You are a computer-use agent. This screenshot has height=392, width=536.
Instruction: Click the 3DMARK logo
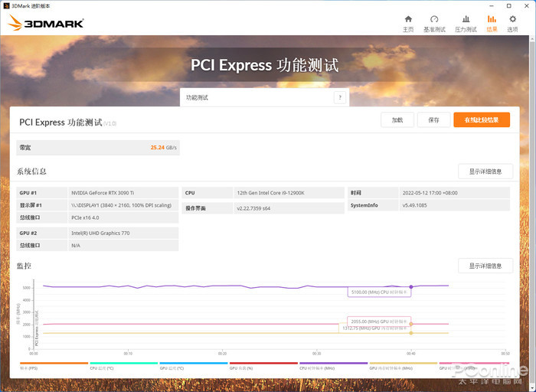[45, 22]
